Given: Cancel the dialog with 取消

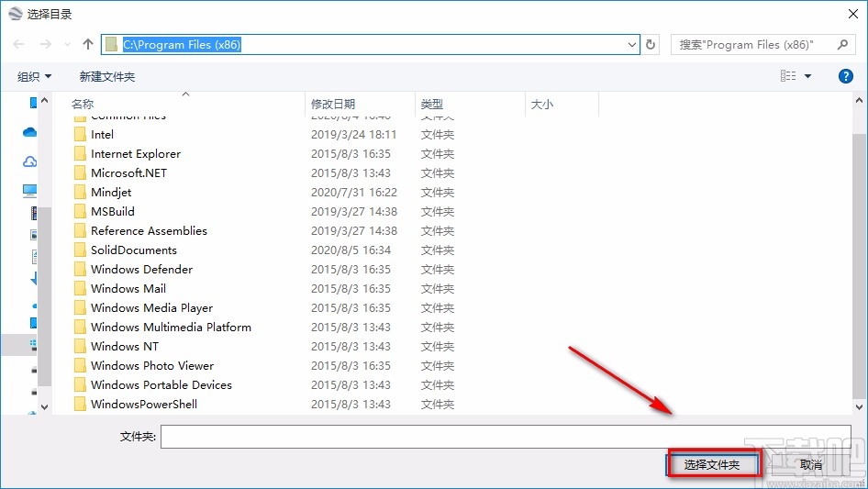Looking at the screenshot, I should click(811, 464).
